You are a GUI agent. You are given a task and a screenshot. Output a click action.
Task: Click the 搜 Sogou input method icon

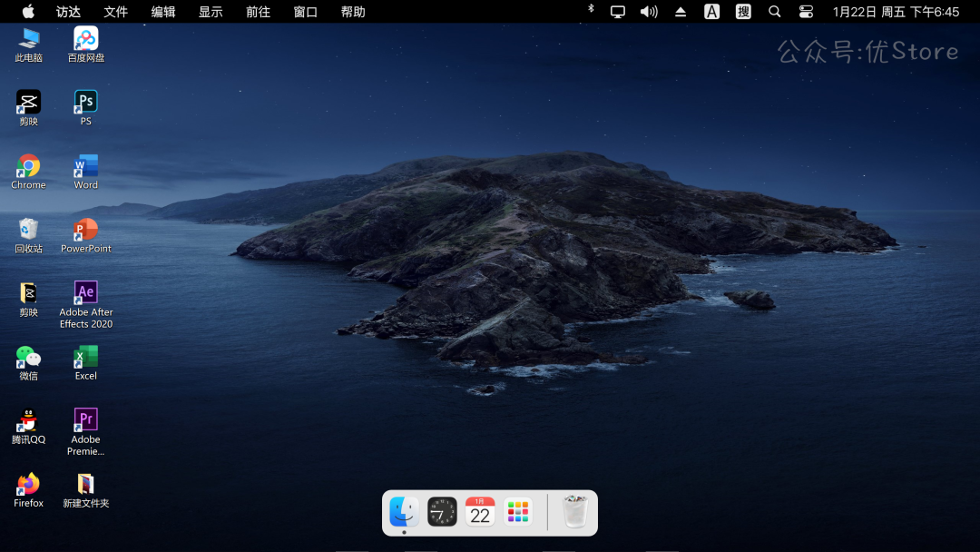pos(743,11)
